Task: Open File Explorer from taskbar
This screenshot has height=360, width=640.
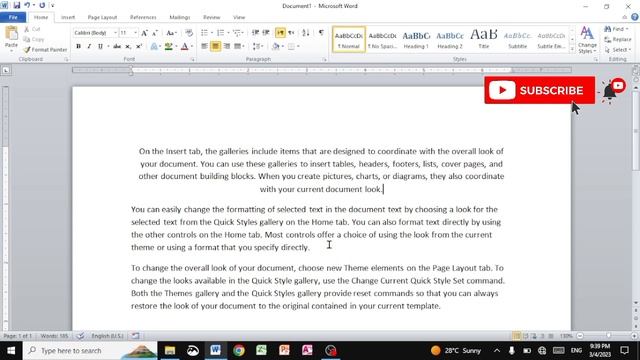Action: (170, 350)
